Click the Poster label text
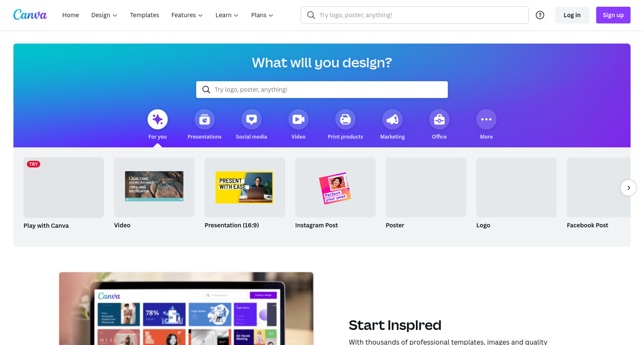Viewport: 644px width, 345px height. [395, 225]
